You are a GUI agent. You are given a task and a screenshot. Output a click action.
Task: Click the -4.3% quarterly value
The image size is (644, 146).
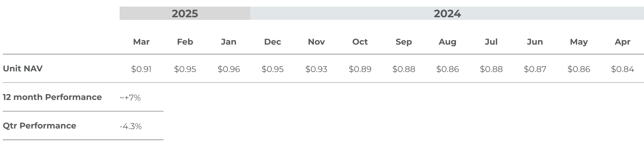131,127
